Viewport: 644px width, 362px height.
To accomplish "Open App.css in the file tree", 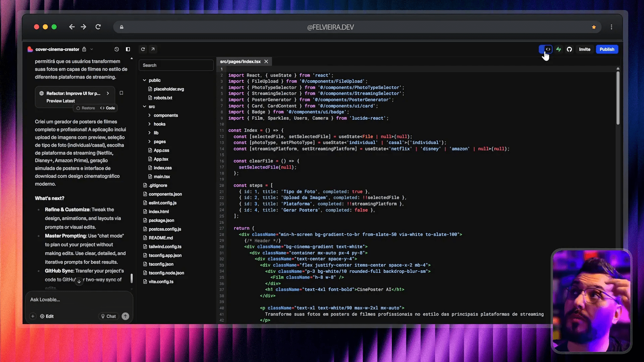I will coord(161,150).
